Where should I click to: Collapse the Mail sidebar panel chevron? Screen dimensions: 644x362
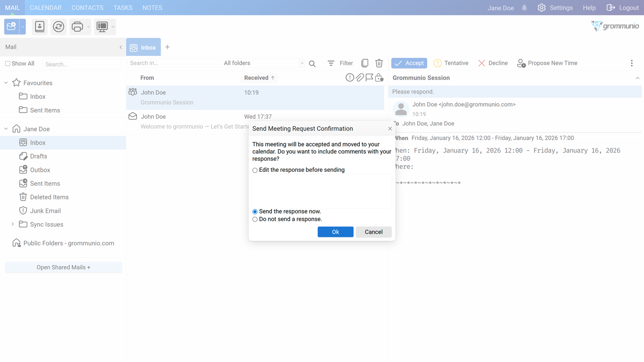click(121, 47)
